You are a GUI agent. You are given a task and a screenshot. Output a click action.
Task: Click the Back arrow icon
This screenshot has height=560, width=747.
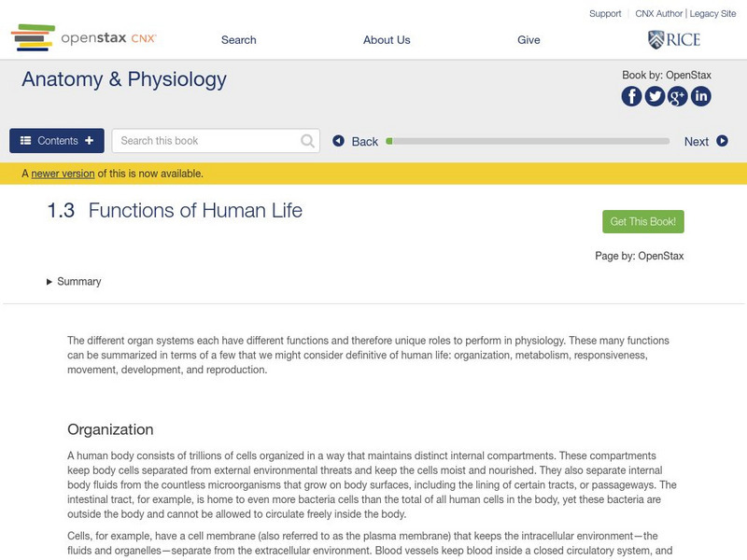[x=339, y=141]
